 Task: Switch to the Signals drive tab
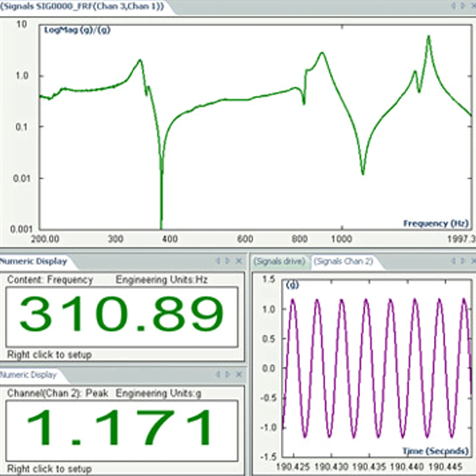pos(278,261)
